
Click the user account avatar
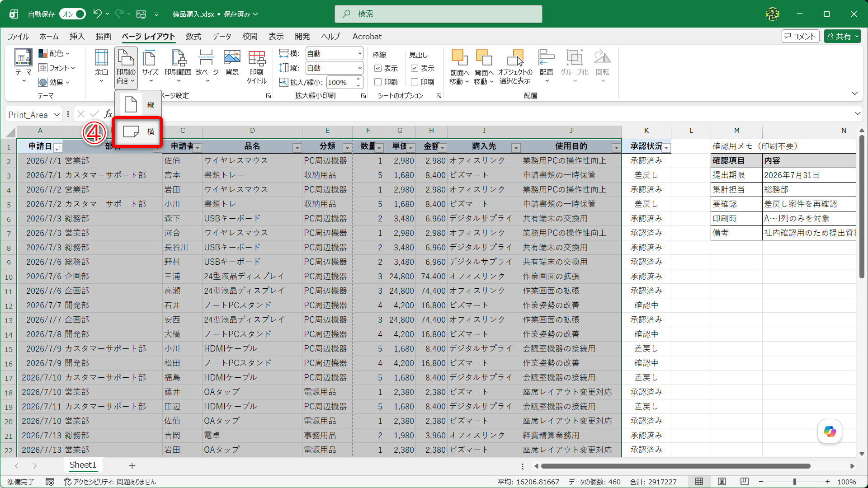[773, 14]
